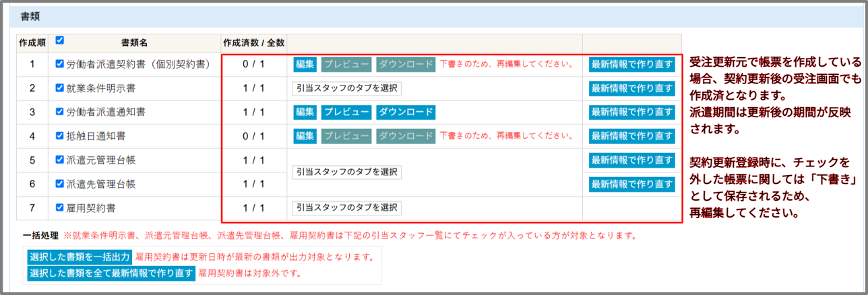Uncheck the 抵触日通知書 checkbox
This screenshot has width=868, height=295.
point(60,136)
